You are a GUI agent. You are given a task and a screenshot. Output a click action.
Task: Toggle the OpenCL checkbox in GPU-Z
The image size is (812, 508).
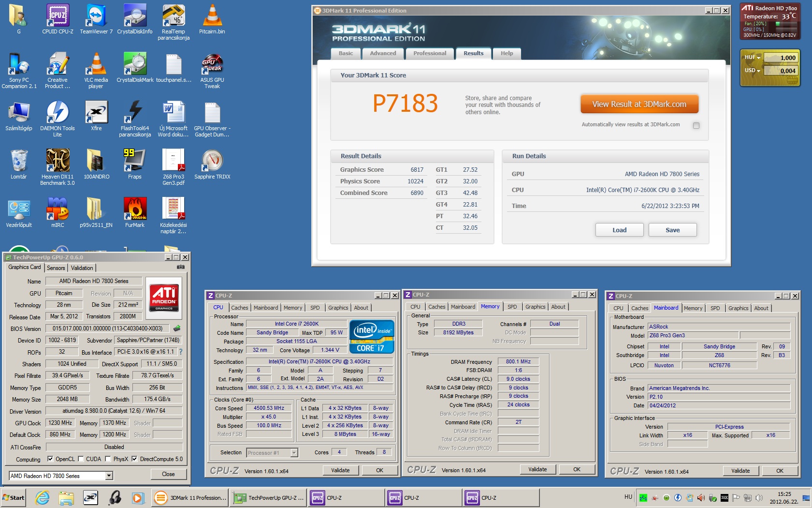pos(50,459)
